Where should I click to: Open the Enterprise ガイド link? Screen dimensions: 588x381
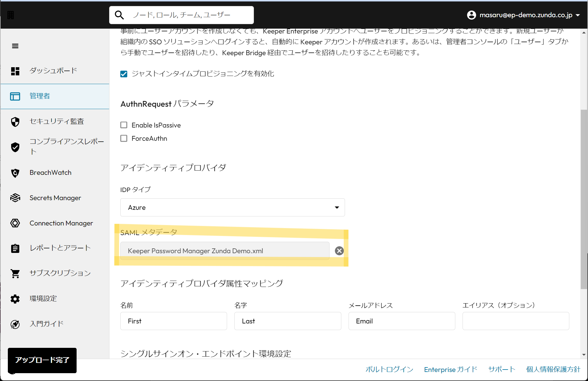click(450, 369)
